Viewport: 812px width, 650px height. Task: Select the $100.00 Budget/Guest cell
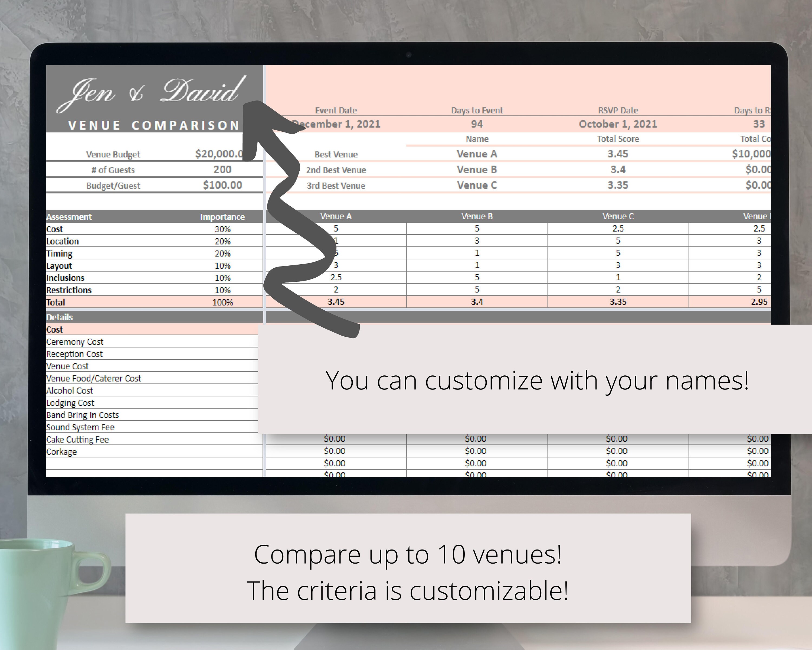(222, 185)
